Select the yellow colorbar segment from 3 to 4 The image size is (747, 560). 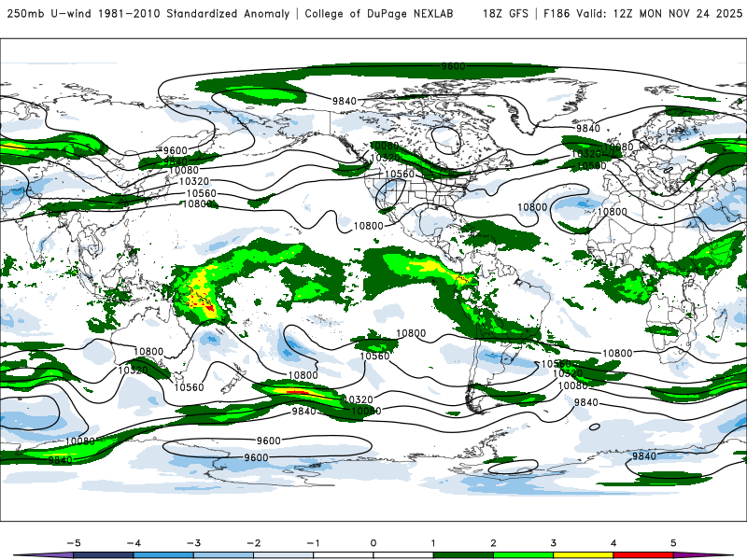point(583,555)
